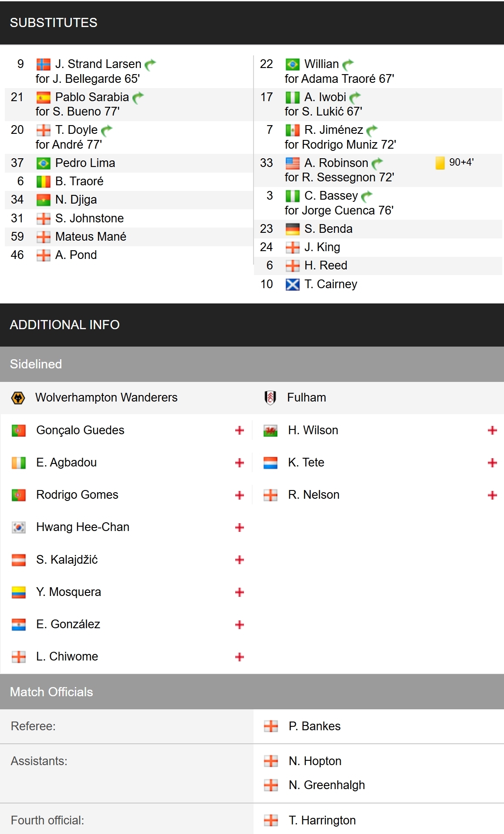Open assistant N. Greenhalgh's page
The image size is (504, 834).
[x=327, y=785]
